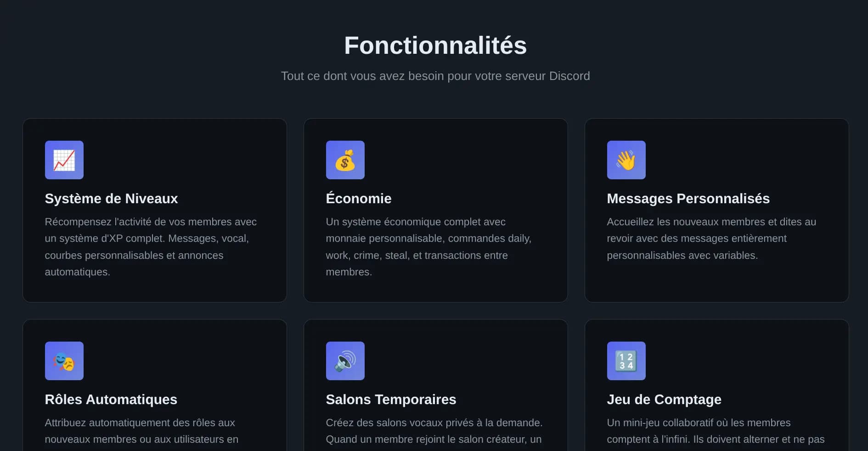This screenshot has width=868, height=451.
Task: Click the theater masks Rôles icon
Action: coord(64,361)
